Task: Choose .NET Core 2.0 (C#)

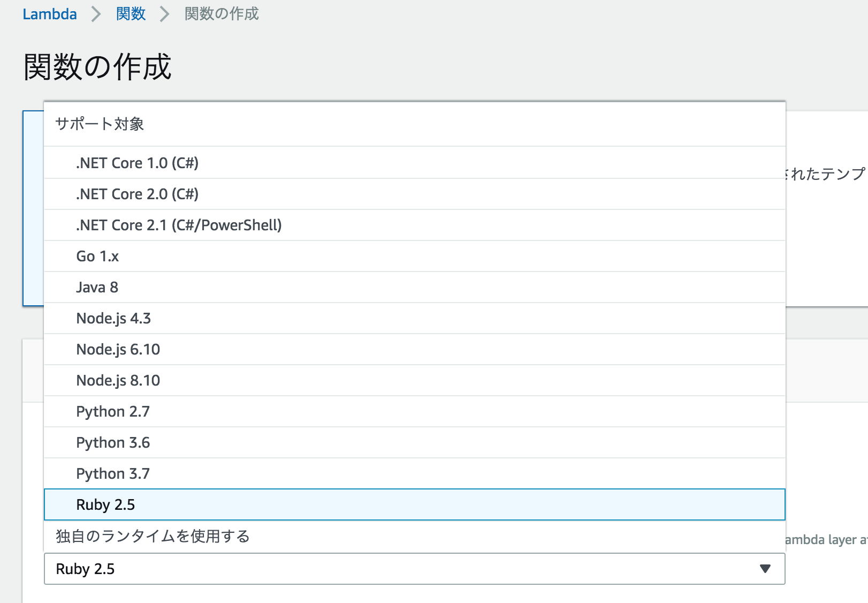Action: click(138, 193)
